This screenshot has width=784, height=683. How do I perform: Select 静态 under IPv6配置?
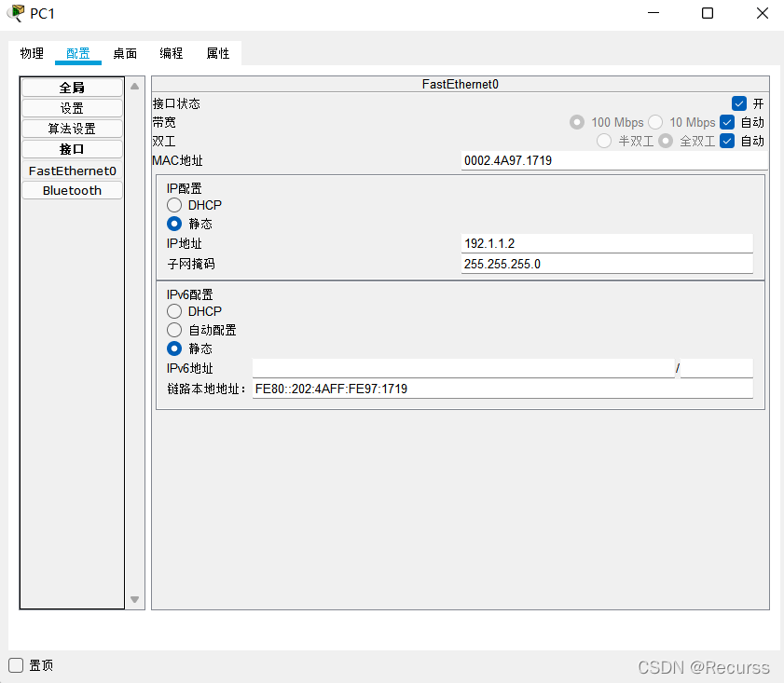pos(174,348)
